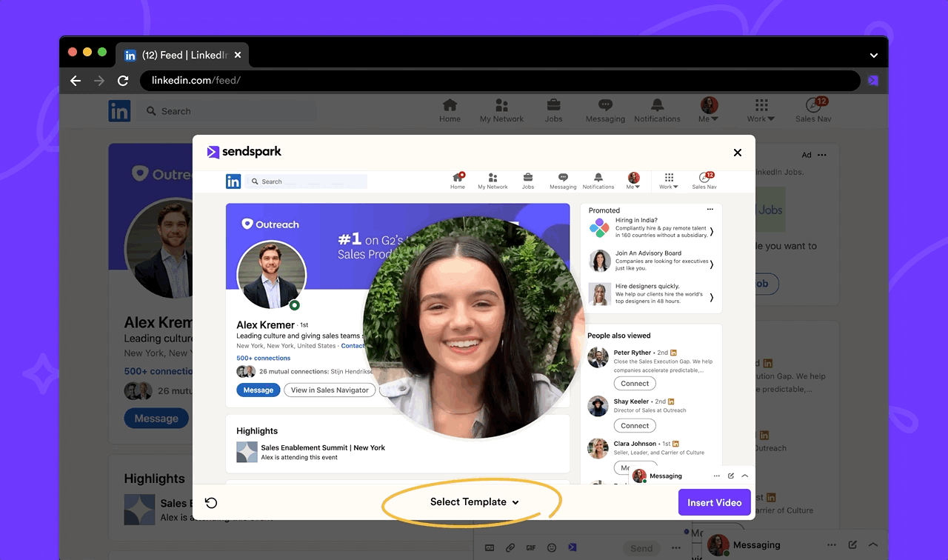Open the emoji picker in message composer
The image size is (948, 560).
pos(552,548)
